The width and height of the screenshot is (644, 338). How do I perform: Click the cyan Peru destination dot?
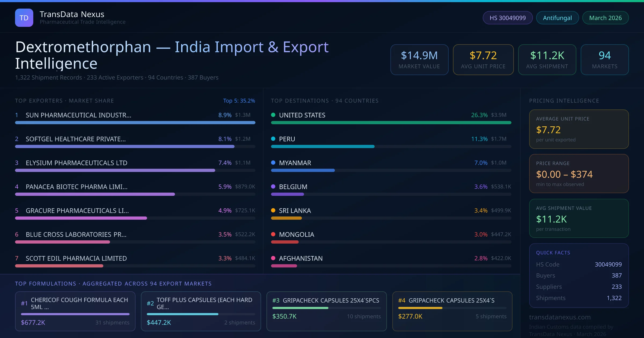(273, 139)
